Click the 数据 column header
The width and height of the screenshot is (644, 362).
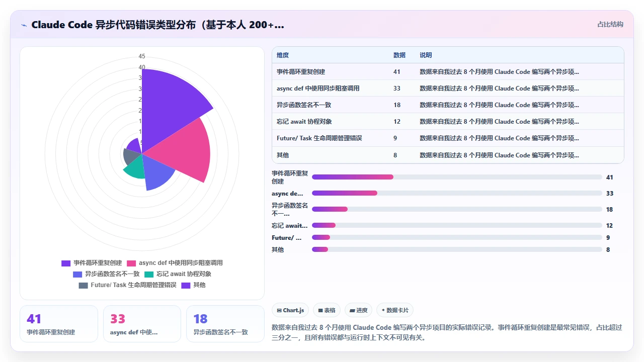point(399,55)
